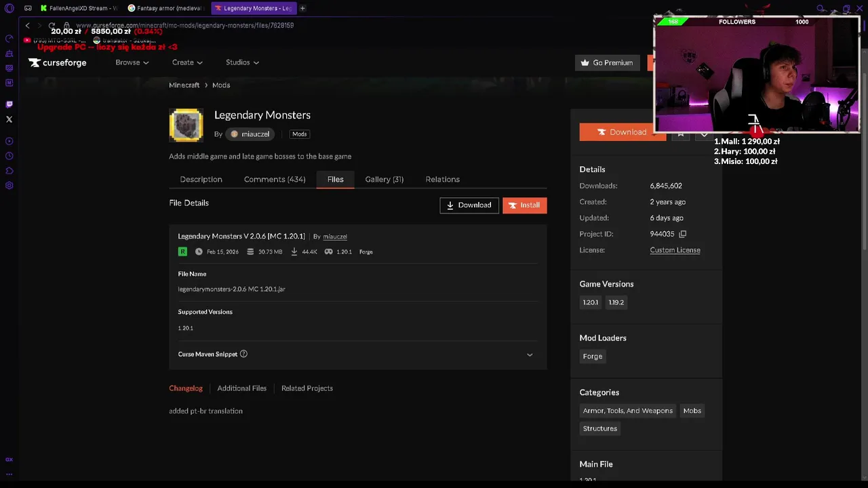Image resolution: width=868 pixels, height=488 pixels.
Task: Reload the page with the refresh icon
Action: (x=52, y=25)
